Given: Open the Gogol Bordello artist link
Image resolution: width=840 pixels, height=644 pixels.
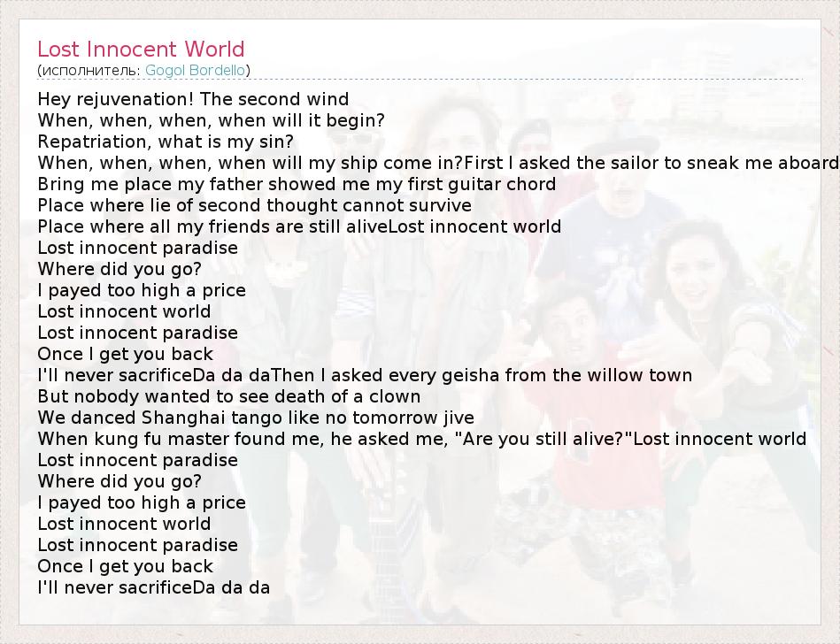Looking at the screenshot, I should tap(195, 70).
